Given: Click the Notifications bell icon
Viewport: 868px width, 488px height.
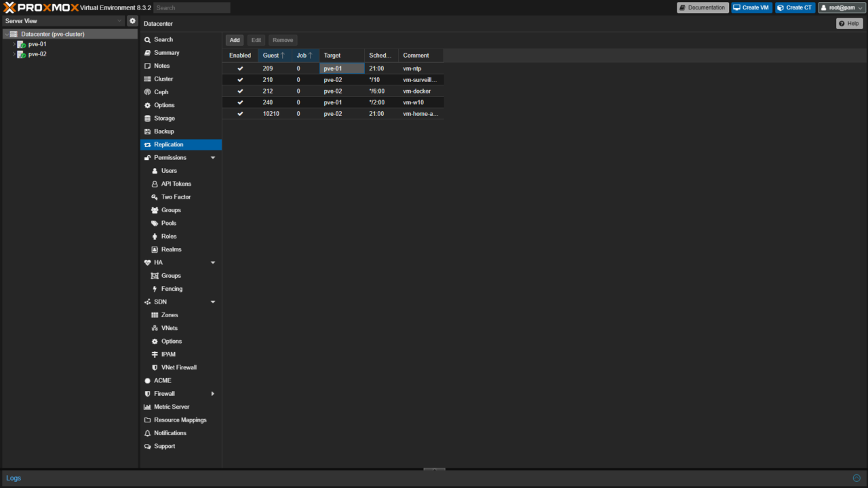Looking at the screenshot, I should [148, 434].
